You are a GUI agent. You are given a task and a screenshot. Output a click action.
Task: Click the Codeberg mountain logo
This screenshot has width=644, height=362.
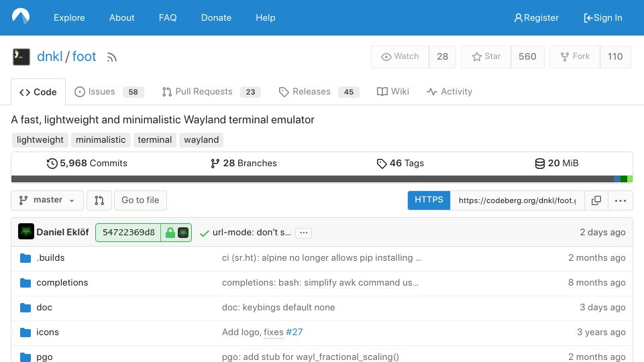pyautogui.click(x=21, y=17)
